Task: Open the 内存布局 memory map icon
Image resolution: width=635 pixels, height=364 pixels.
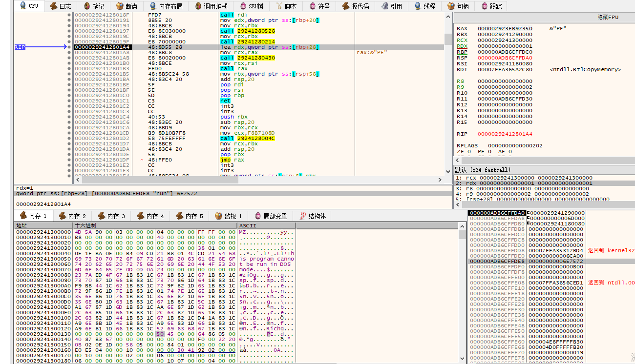Action: pyautogui.click(x=153, y=6)
